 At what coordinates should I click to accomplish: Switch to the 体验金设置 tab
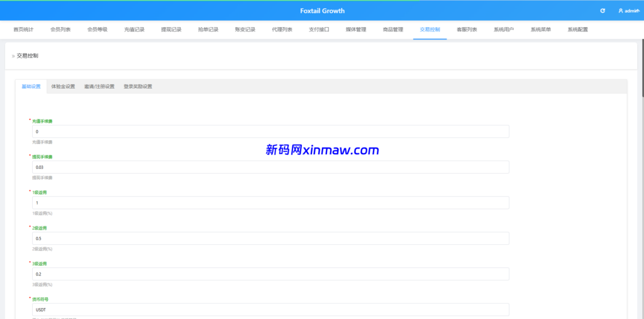[64, 87]
